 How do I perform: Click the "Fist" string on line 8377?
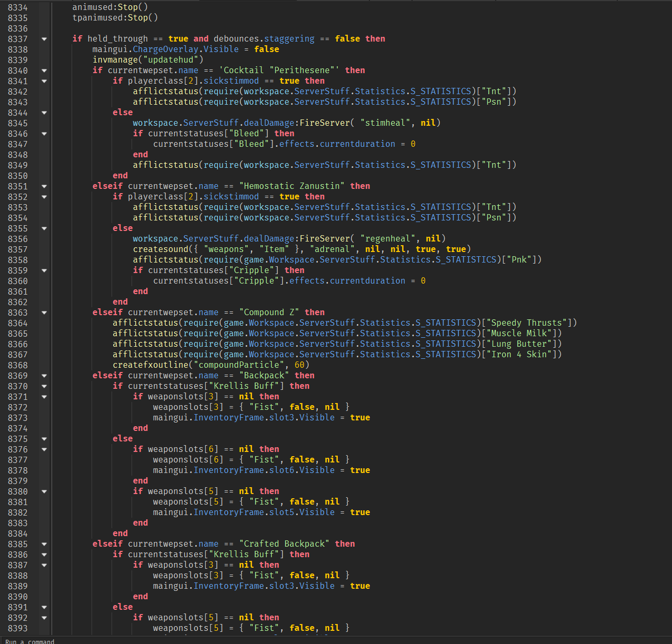click(264, 460)
